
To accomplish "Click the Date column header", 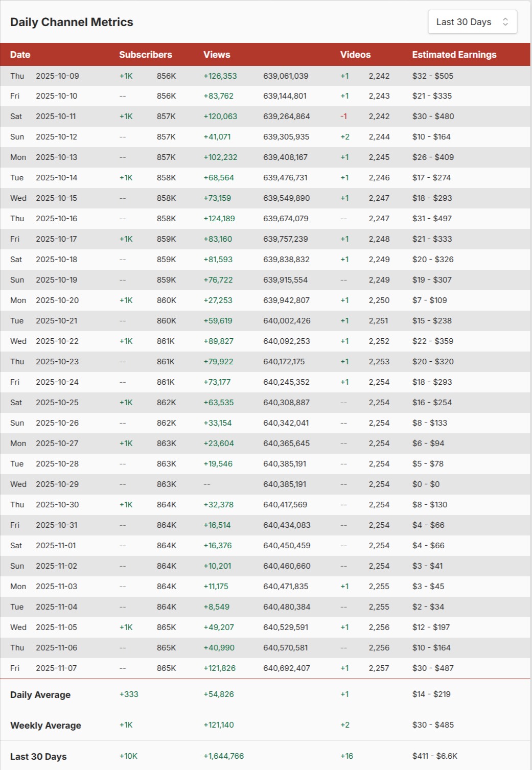I will tap(20, 55).
